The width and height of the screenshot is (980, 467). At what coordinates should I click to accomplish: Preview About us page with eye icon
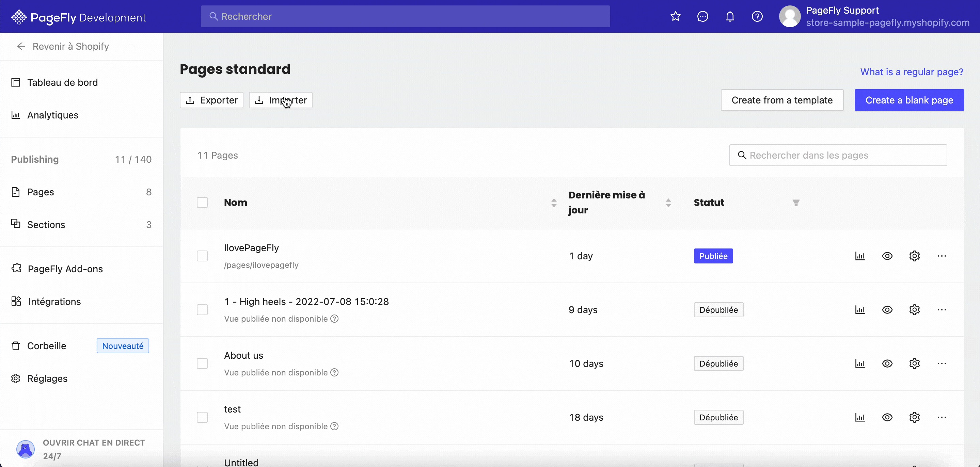[x=887, y=364]
